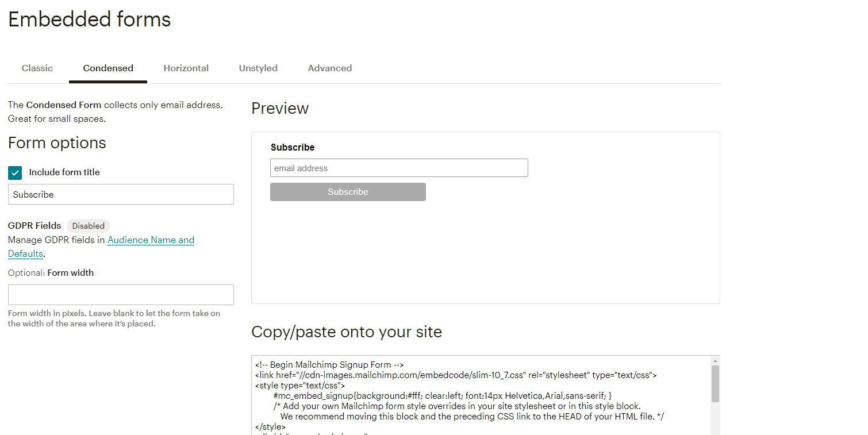This screenshot has width=868, height=435.
Task: Select the Condensed tab
Action: pyautogui.click(x=108, y=68)
